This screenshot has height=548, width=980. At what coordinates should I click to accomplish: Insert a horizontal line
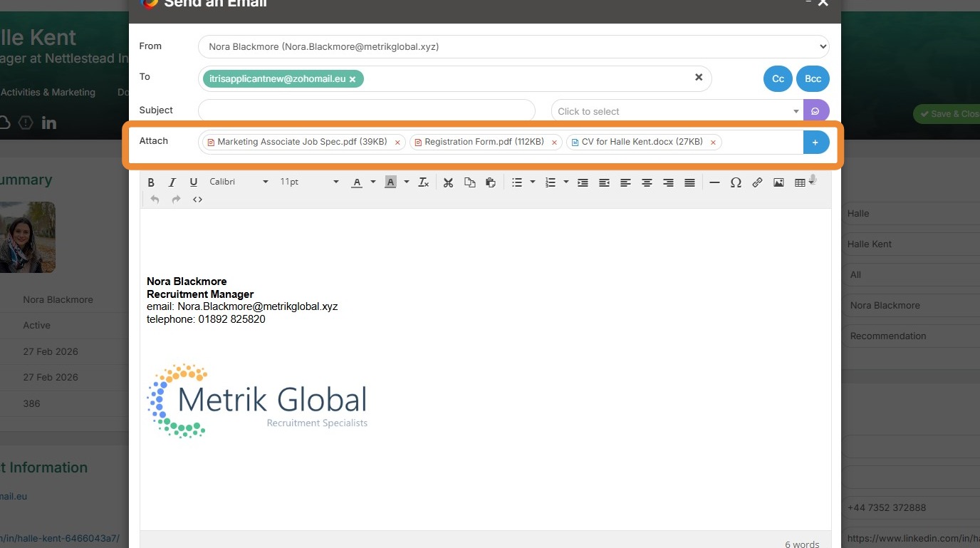coord(714,182)
